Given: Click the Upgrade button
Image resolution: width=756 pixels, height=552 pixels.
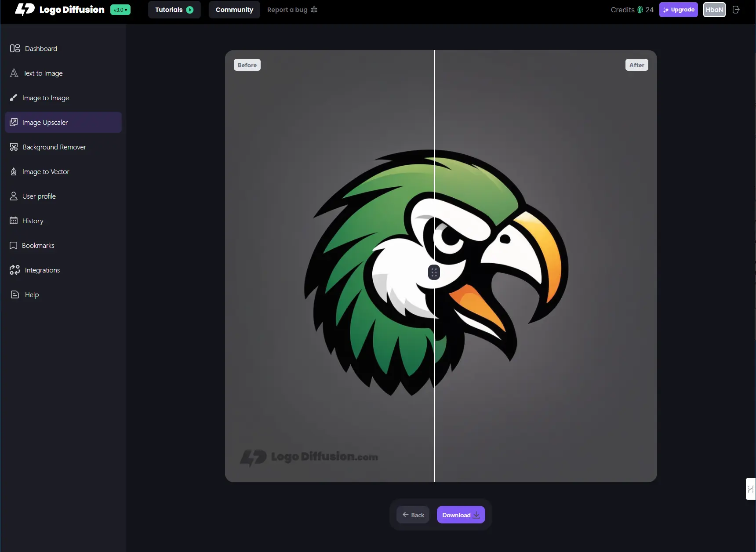Looking at the screenshot, I should click(x=679, y=10).
